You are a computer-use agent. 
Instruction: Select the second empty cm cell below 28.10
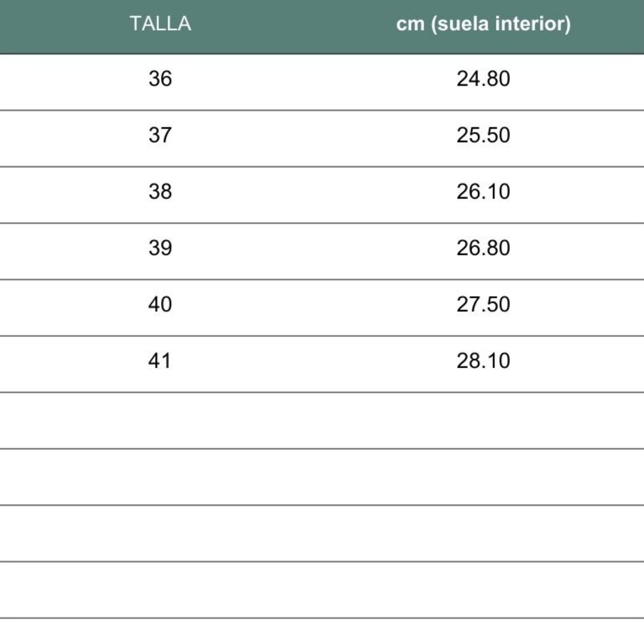coord(483,477)
